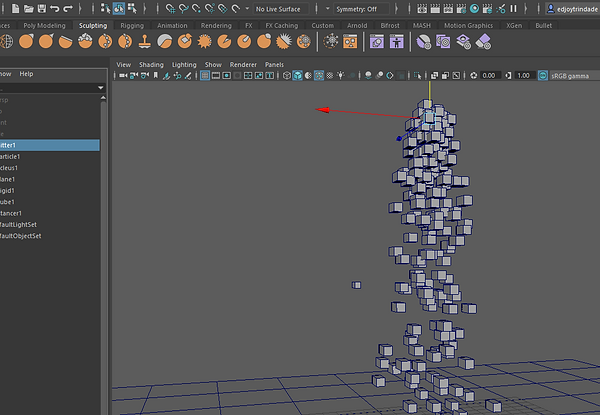The image size is (600, 415).
Task: Open the viewport Renderer menu
Action: 243,65
